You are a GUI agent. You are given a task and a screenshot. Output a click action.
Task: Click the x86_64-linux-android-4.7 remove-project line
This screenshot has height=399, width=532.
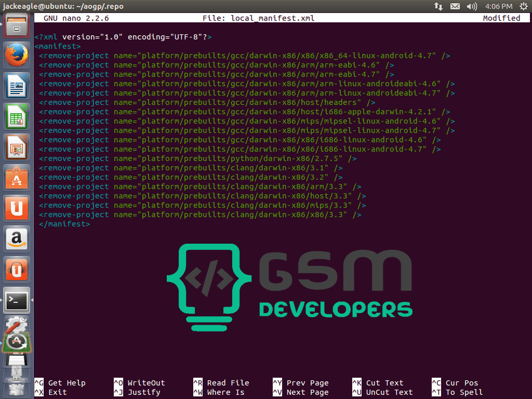245,56
